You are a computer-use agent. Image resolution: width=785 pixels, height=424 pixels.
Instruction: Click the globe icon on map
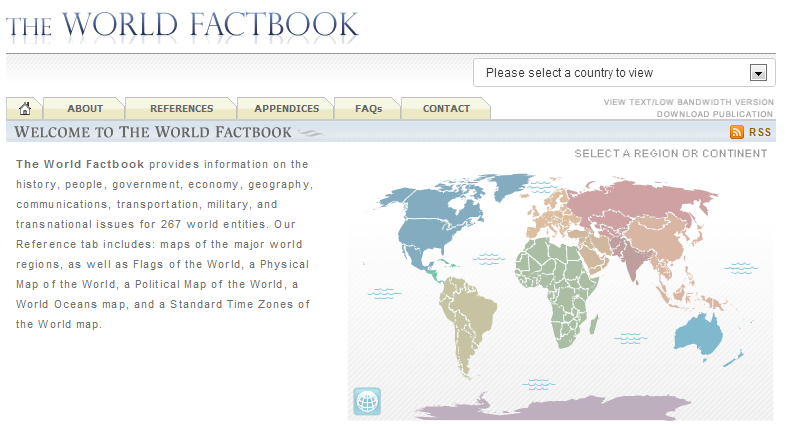(x=367, y=401)
